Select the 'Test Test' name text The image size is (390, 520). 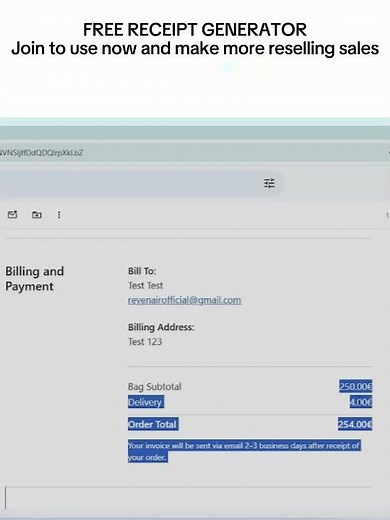[146, 286]
